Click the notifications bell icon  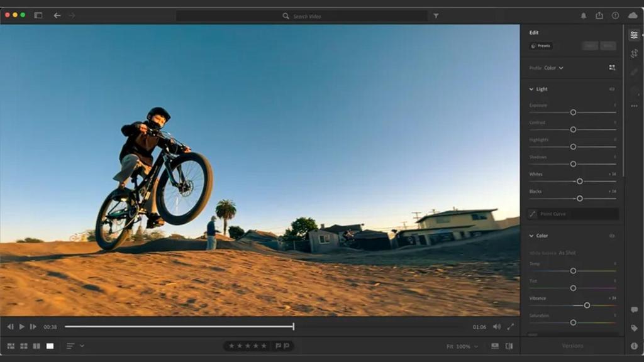coord(584,16)
